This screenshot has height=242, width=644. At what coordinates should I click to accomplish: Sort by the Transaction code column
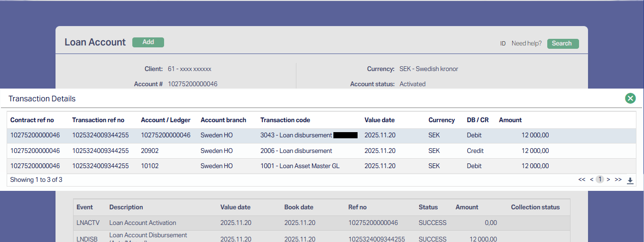[x=285, y=120]
